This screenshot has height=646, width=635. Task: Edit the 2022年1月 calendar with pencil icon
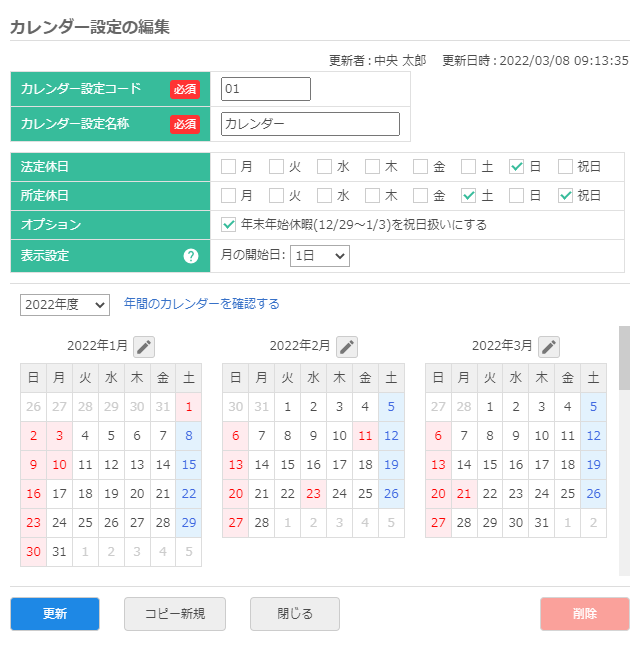pyautogui.click(x=144, y=346)
